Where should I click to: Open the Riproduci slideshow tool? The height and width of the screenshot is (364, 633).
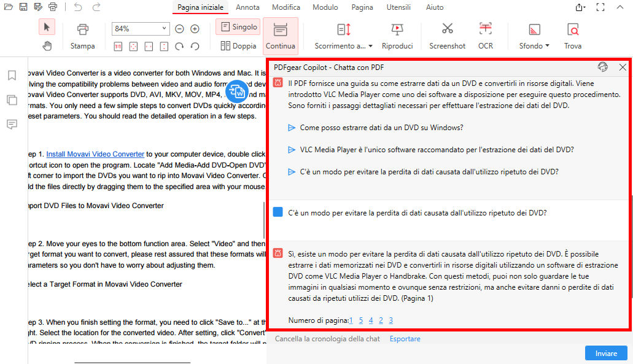pyautogui.click(x=397, y=36)
